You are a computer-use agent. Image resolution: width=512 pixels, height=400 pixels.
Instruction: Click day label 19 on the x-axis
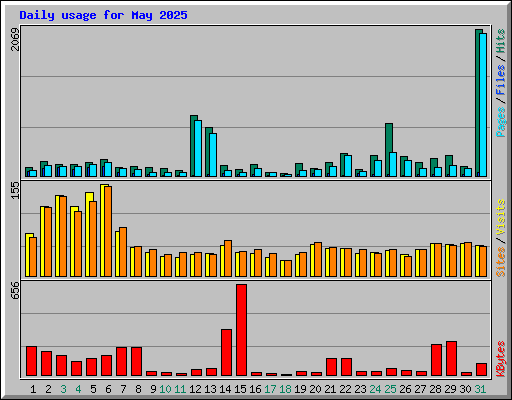coord(300,389)
